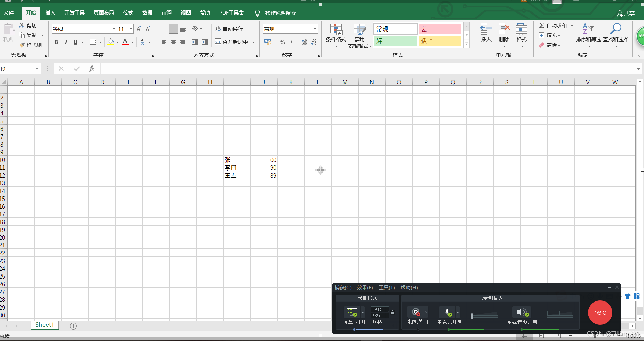This screenshot has width=644, height=341.
Task: Toggle italic formatting
Action: (66, 42)
